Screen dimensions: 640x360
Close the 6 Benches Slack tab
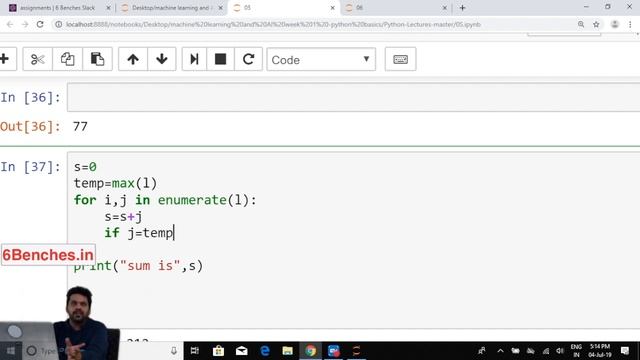pos(108,8)
